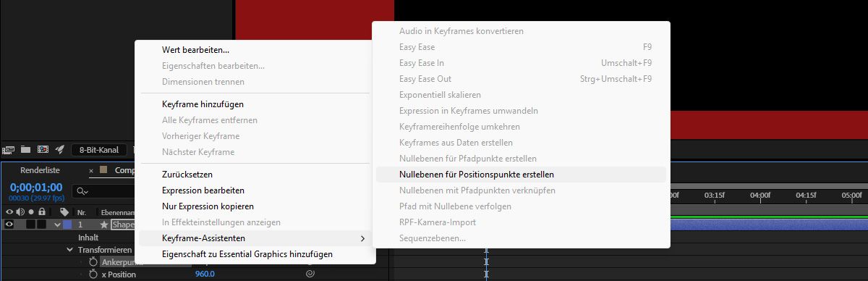
Task: Collapse the Shape layer properties twirl arrow
Action: (x=57, y=225)
